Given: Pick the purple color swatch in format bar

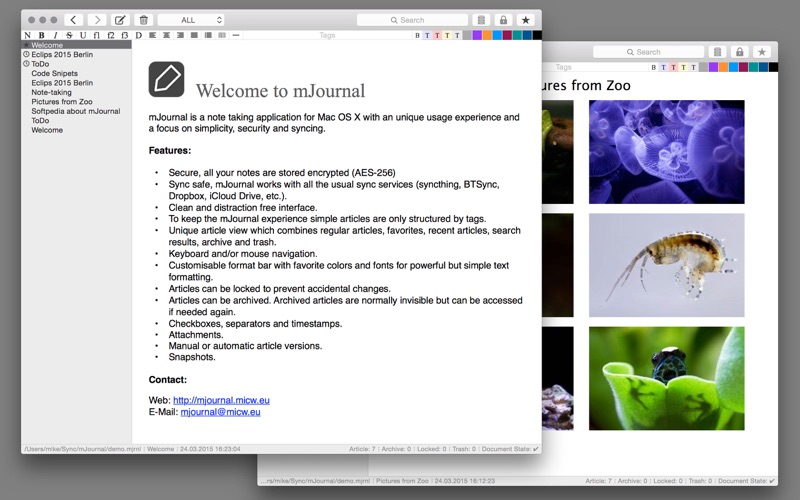Looking at the screenshot, I should [477, 35].
